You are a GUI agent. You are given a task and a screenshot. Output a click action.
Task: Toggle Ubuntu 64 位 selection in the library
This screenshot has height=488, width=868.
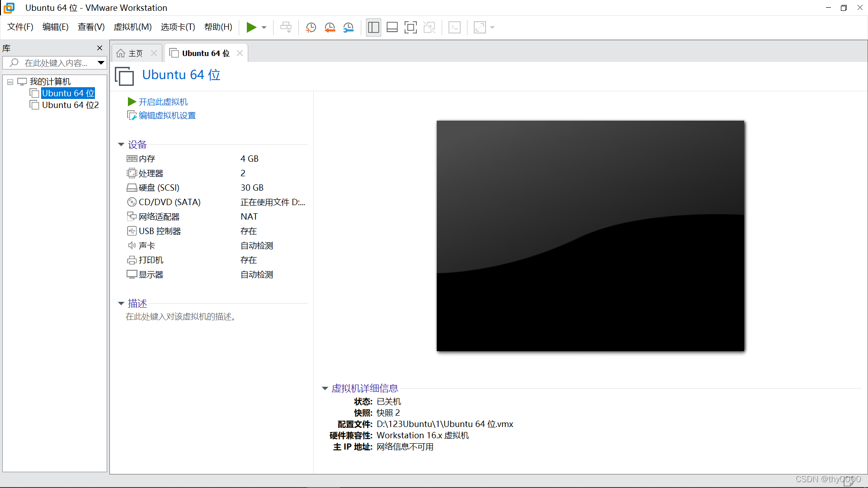(68, 93)
